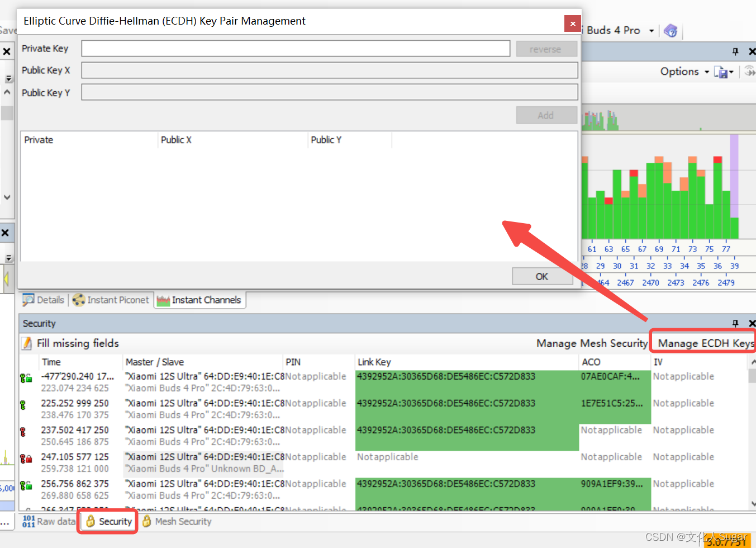The height and width of the screenshot is (548, 756).
Task: Click the magnifier icon on the Details tab
Action: click(x=28, y=300)
